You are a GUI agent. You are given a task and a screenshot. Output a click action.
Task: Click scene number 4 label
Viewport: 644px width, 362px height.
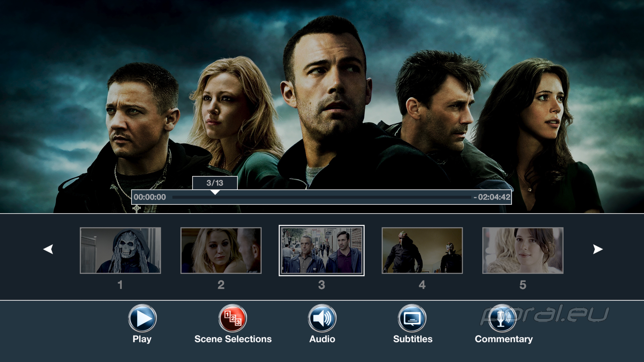[422, 285]
